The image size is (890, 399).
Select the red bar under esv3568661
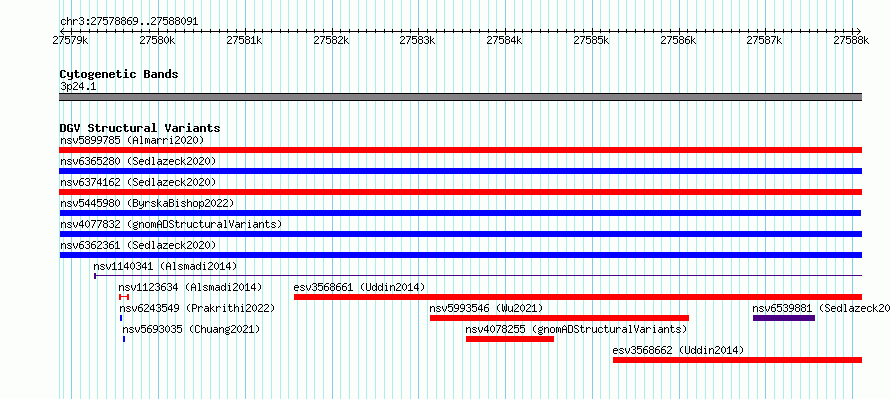tap(578, 297)
